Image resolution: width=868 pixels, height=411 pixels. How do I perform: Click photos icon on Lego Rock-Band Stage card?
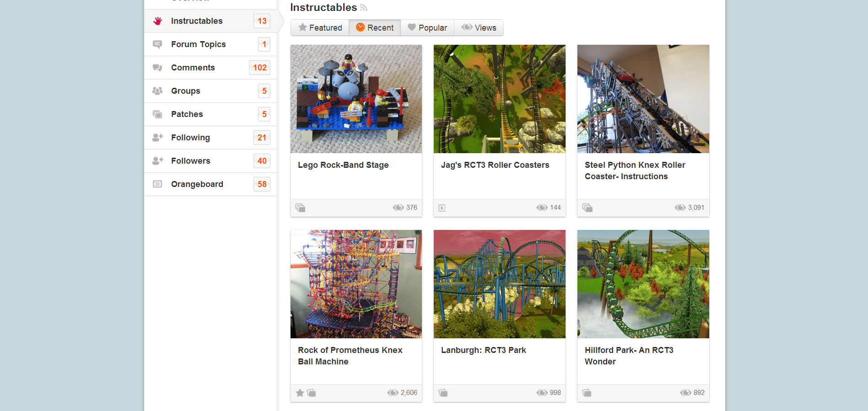point(301,208)
